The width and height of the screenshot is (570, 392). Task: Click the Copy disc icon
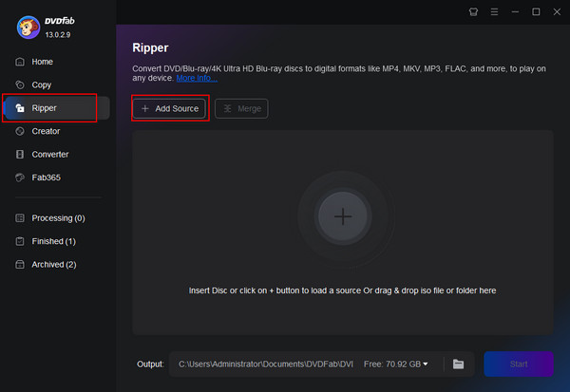(x=20, y=85)
